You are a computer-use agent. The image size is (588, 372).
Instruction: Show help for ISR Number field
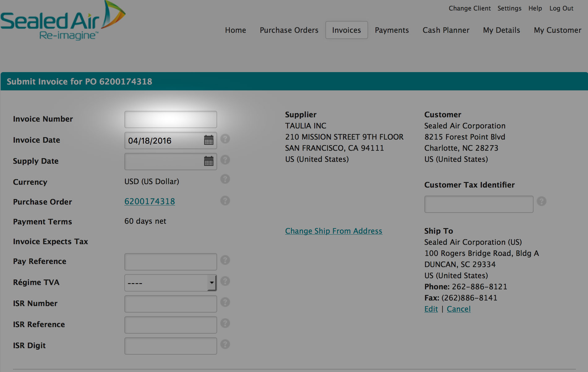[x=225, y=302]
